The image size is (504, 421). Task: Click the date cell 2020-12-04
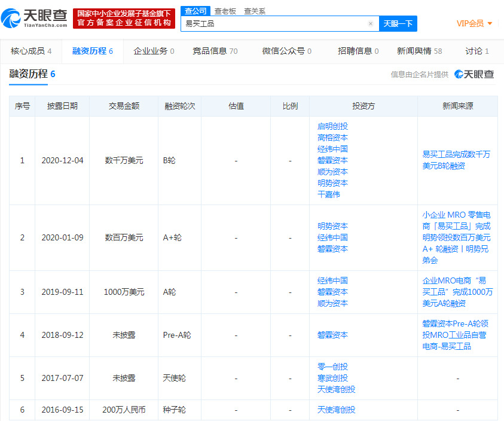pos(62,160)
